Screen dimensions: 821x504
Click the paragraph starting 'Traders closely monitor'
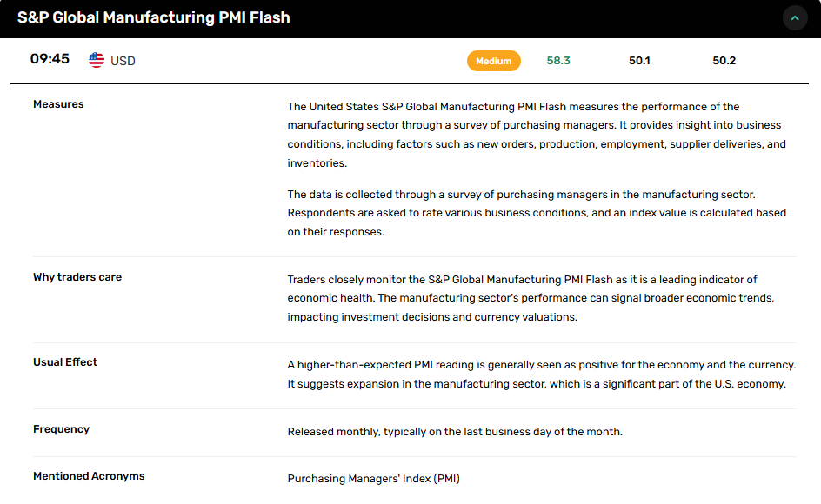(531, 298)
